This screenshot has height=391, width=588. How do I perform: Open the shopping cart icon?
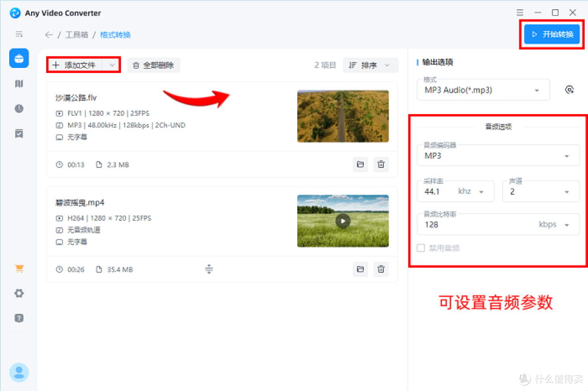tap(19, 268)
